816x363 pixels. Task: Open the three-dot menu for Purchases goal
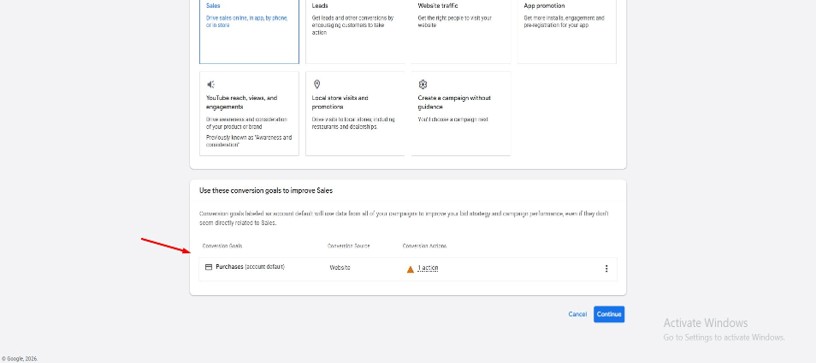pyautogui.click(x=606, y=268)
